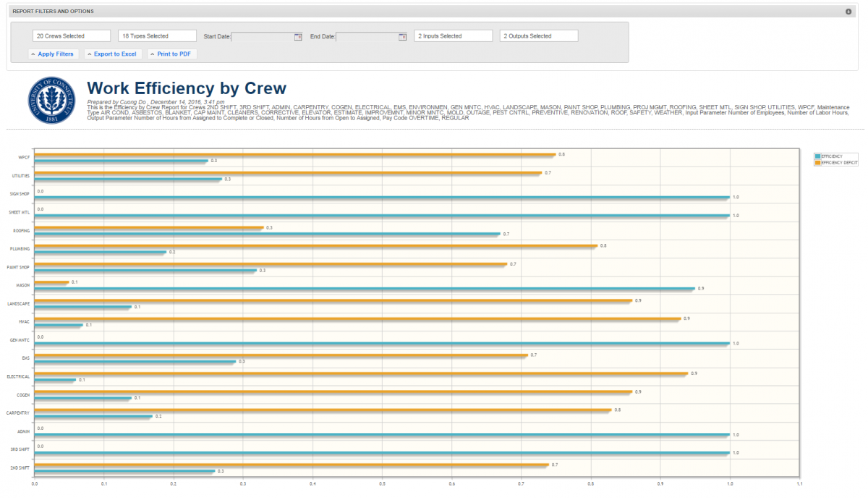
Task: Open the 2 Inputs Selected dropdown
Action: [x=453, y=35]
